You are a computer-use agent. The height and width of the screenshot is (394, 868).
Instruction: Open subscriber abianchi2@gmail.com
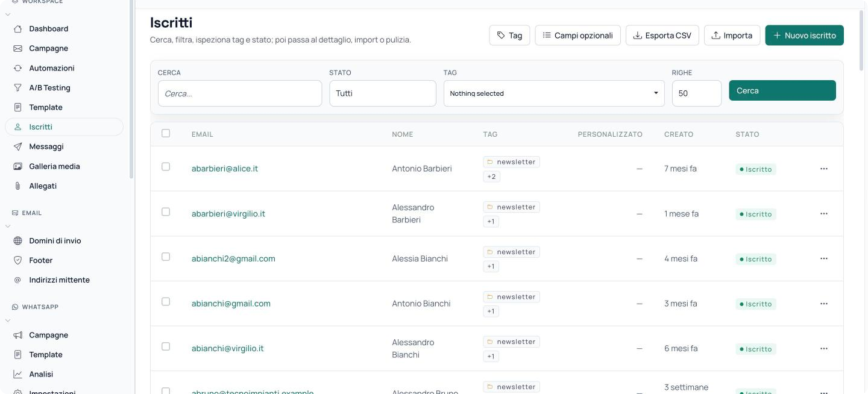click(x=233, y=258)
